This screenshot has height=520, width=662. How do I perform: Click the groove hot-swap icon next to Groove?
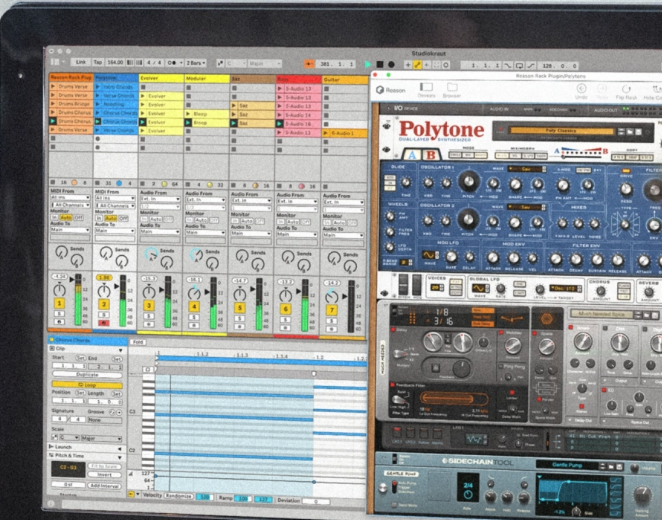[113, 412]
